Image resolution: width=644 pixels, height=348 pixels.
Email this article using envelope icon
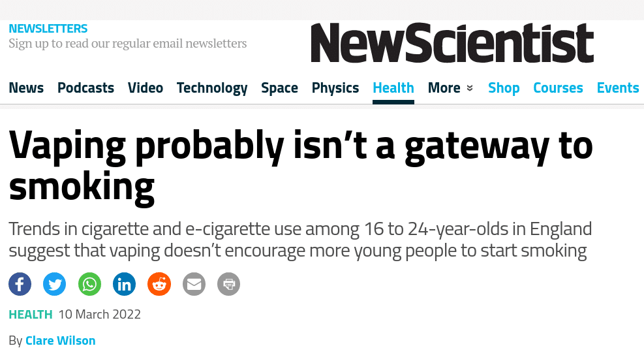point(194,284)
